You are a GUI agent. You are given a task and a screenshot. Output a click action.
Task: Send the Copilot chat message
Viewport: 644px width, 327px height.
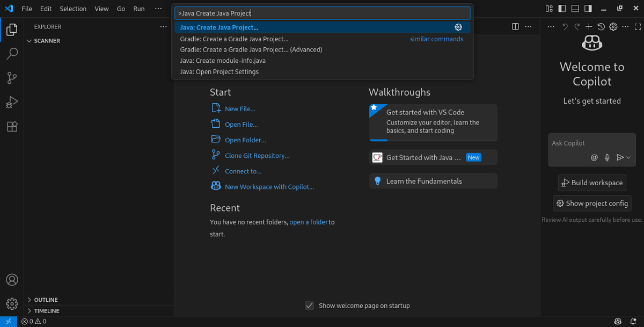click(x=620, y=157)
